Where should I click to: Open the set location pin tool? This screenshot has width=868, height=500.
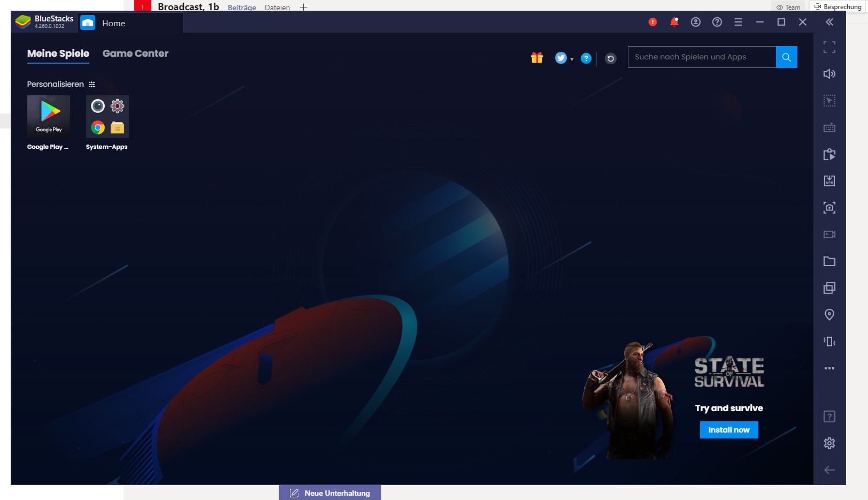coord(829,315)
